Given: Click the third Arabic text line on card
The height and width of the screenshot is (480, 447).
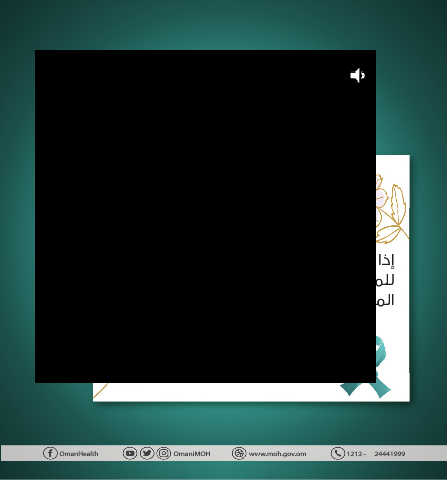Looking at the screenshot, I should coord(385,300).
